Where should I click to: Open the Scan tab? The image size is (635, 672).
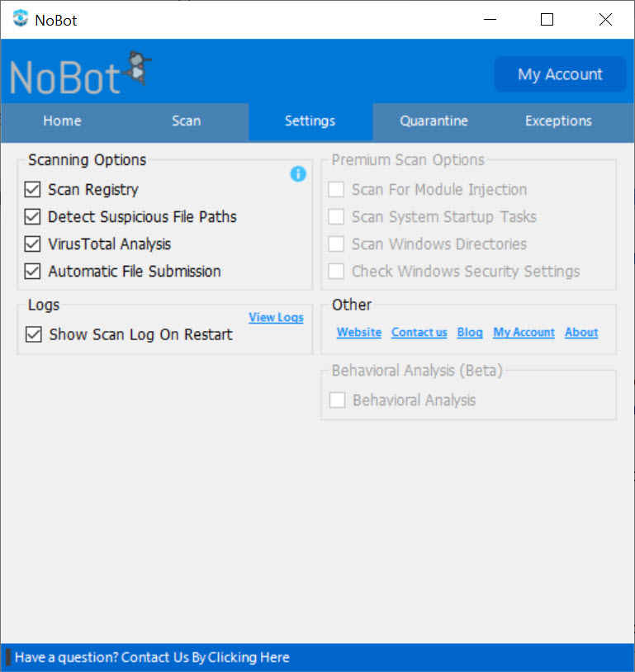(186, 121)
